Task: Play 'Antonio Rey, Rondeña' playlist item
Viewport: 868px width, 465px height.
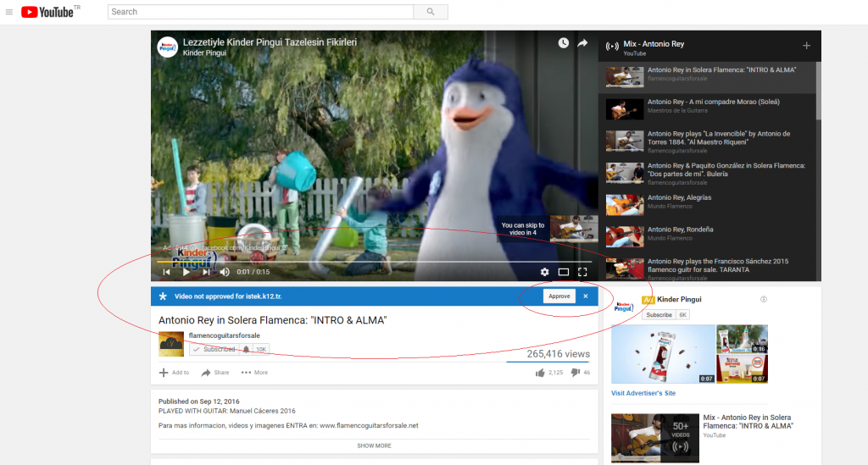Action: 708,236
